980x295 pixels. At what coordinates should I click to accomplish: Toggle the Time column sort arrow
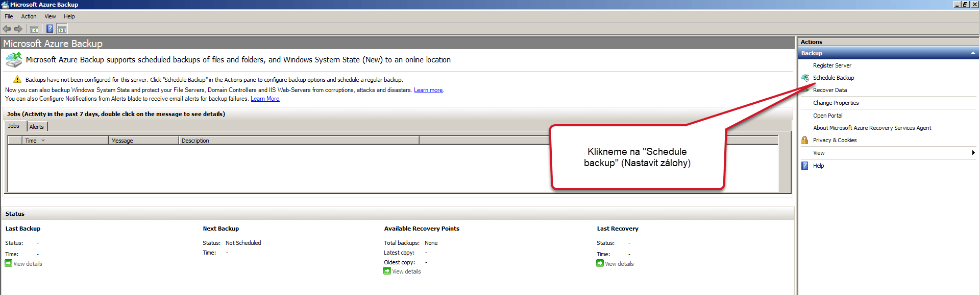pos(43,141)
